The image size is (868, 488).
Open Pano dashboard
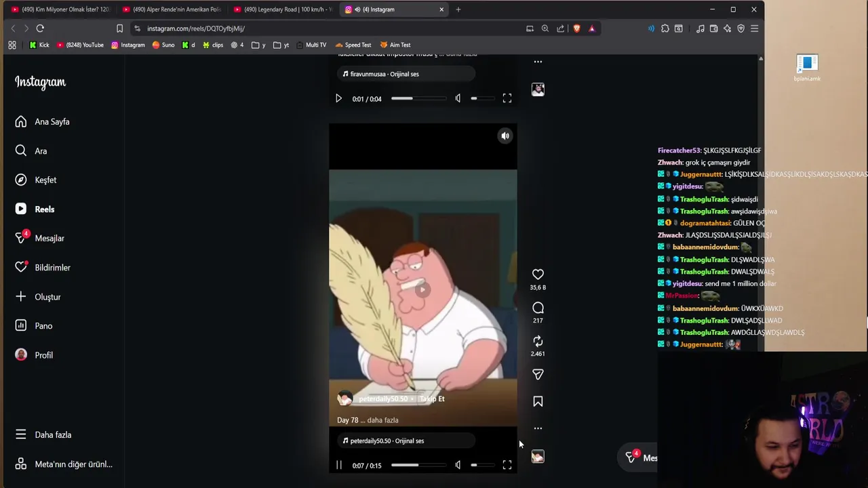point(34,326)
